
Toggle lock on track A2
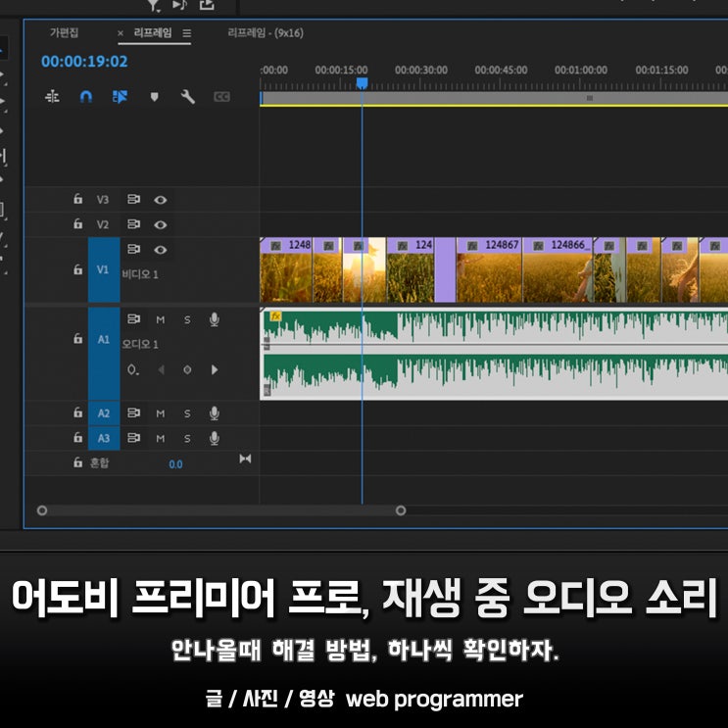point(77,413)
